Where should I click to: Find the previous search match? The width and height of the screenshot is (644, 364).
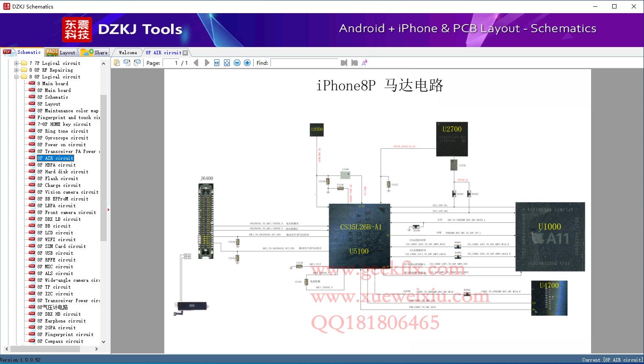pos(344,63)
